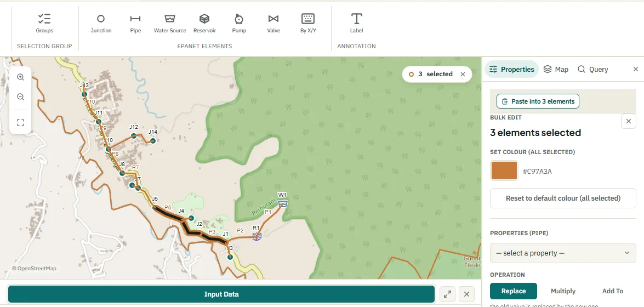Expand the Input Data panel to fullscreen

click(447, 294)
